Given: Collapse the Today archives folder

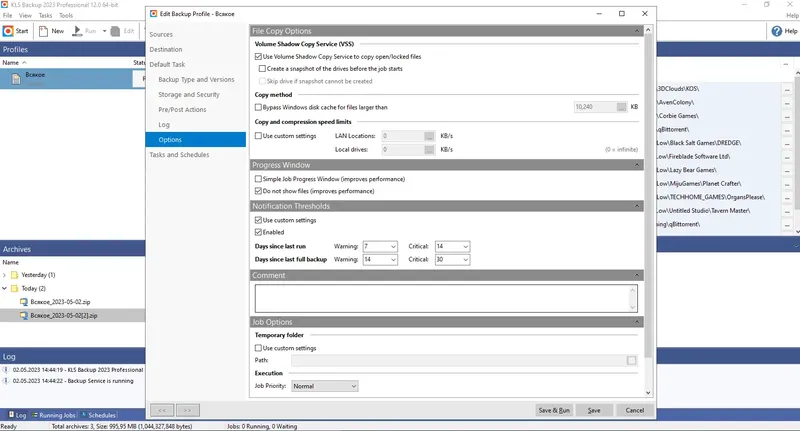Looking at the screenshot, I should [x=5, y=288].
